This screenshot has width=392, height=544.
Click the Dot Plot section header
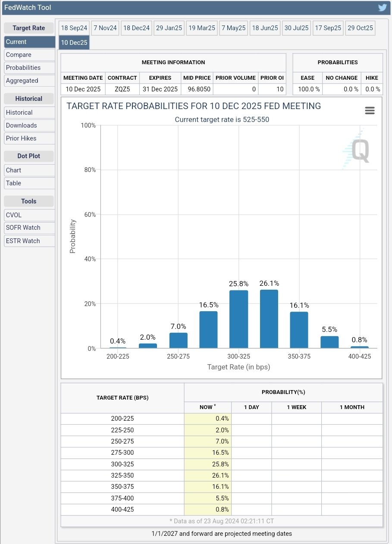point(29,156)
